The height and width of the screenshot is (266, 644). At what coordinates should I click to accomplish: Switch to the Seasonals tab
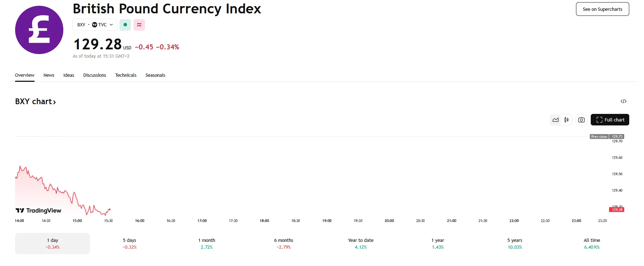click(x=155, y=75)
